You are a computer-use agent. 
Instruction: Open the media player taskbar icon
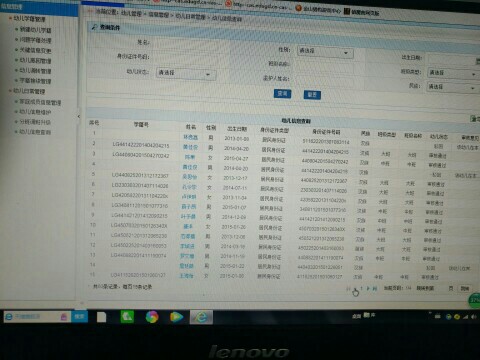pyautogui.click(x=176, y=317)
